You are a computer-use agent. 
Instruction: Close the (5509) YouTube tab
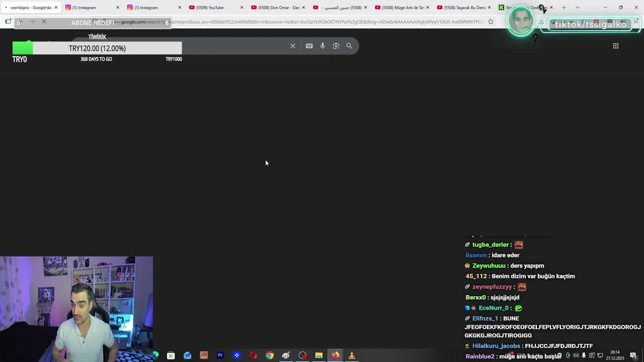point(242,8)
